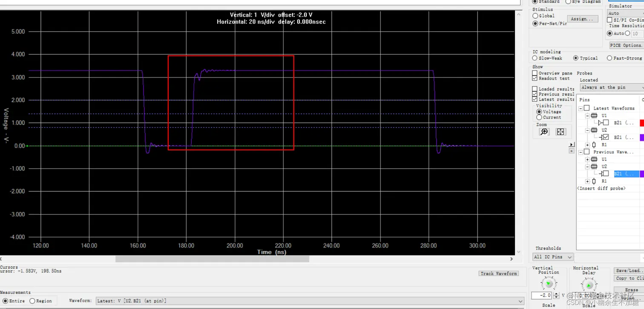
Task: Select the Global stimulus option
Action: click(x=535, y=16)
